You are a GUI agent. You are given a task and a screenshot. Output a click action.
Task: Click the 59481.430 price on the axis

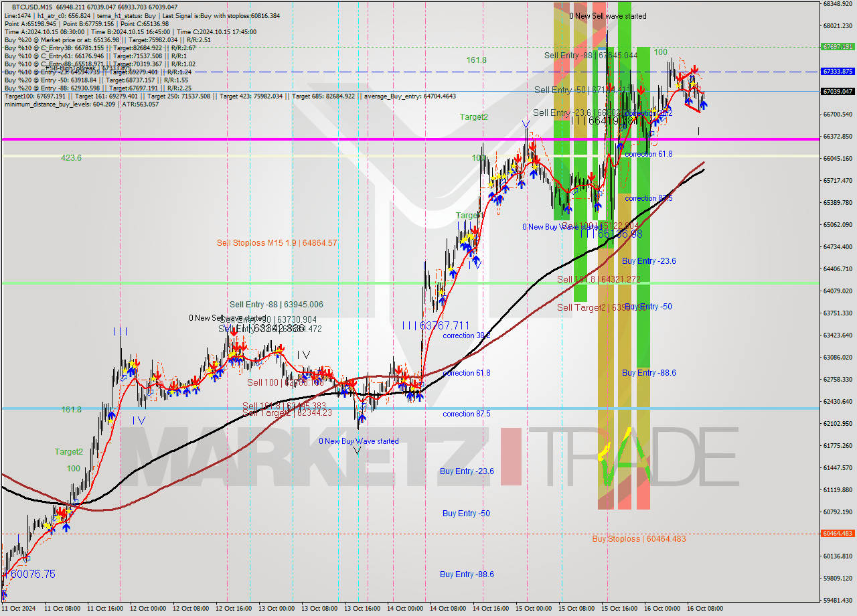pyautogui.click(x=838, y=600)
